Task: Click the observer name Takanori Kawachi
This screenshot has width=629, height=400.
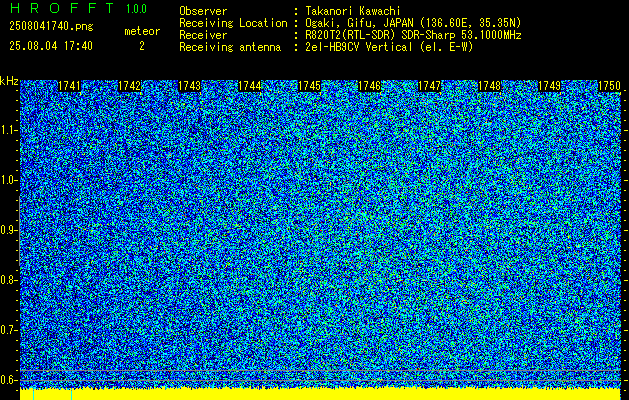Action: tap(353, 11)
